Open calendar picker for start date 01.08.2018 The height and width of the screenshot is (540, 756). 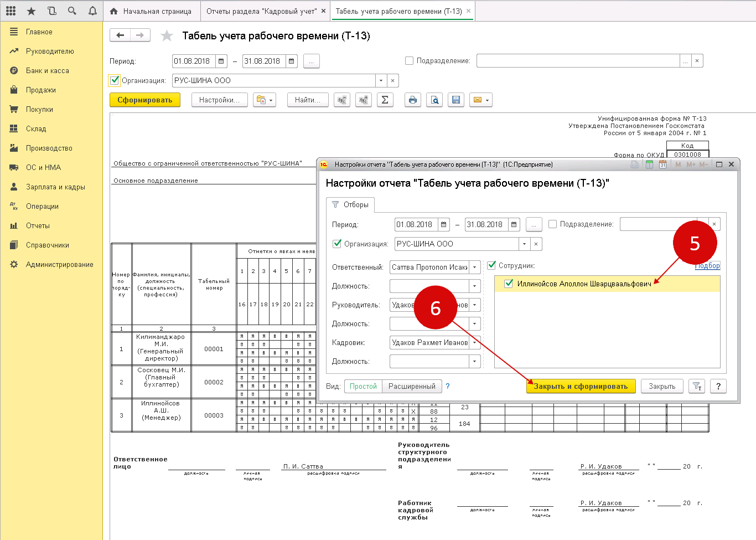(221, 61)
